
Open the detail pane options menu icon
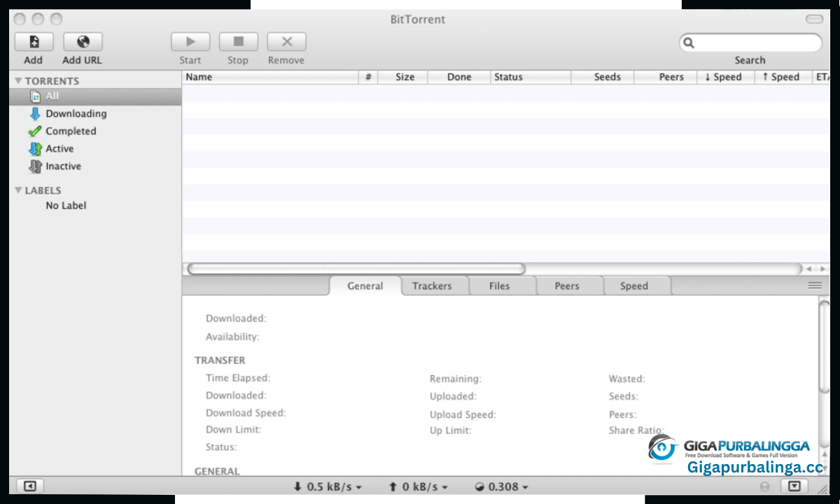815,286
